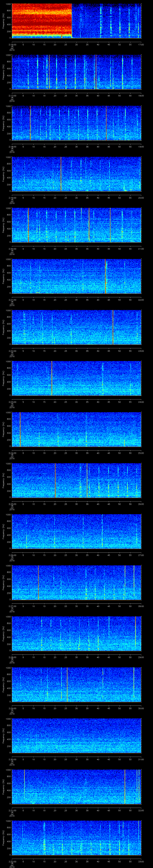Select the quiet spectrogram panel starting at 2:30:00
Screen dimensions: 153x868
pyautogui.click(x=76, y=736)
